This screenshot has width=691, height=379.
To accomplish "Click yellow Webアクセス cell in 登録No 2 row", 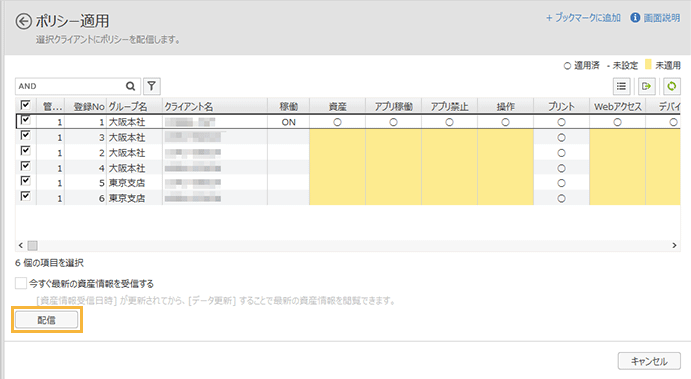I will coord(617,153).
